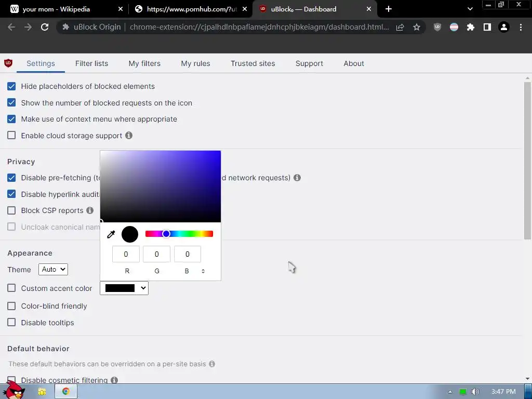This screenshot has width=532, height=399.
Task: Click inside the color saturation gradient area
Action: 161,187
